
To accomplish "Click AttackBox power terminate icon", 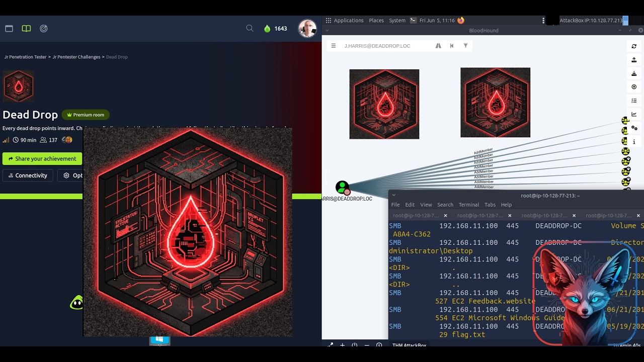I will (x=355, y=345).
